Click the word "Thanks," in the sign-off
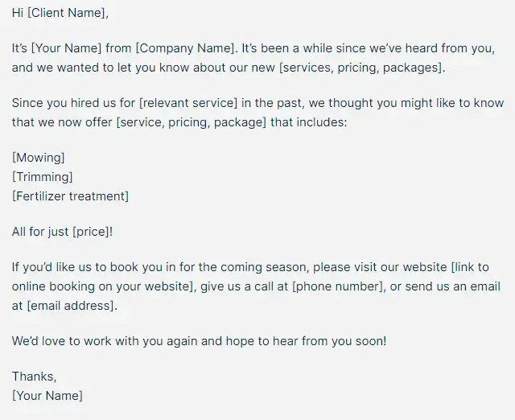The image size is (515, 420). click(x=35, y=377)
